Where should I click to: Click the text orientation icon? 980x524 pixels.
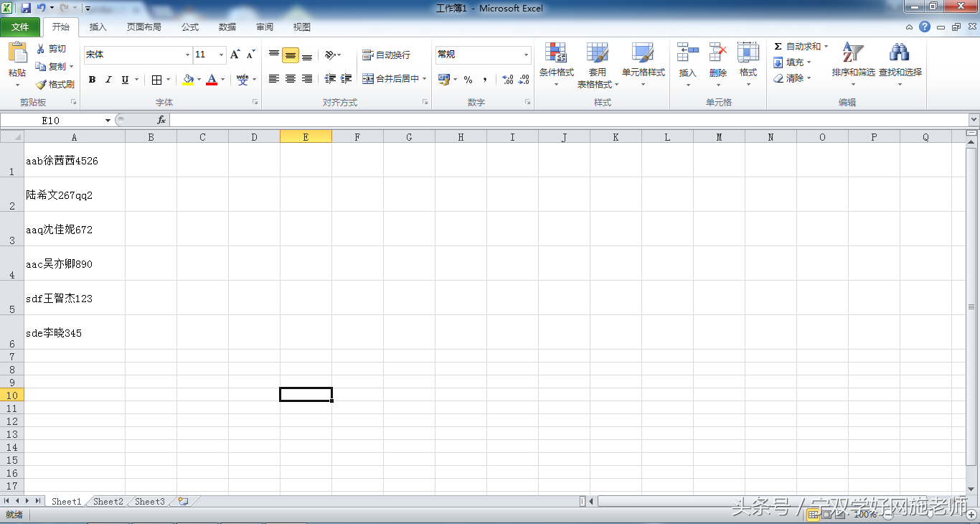(330, 55)
